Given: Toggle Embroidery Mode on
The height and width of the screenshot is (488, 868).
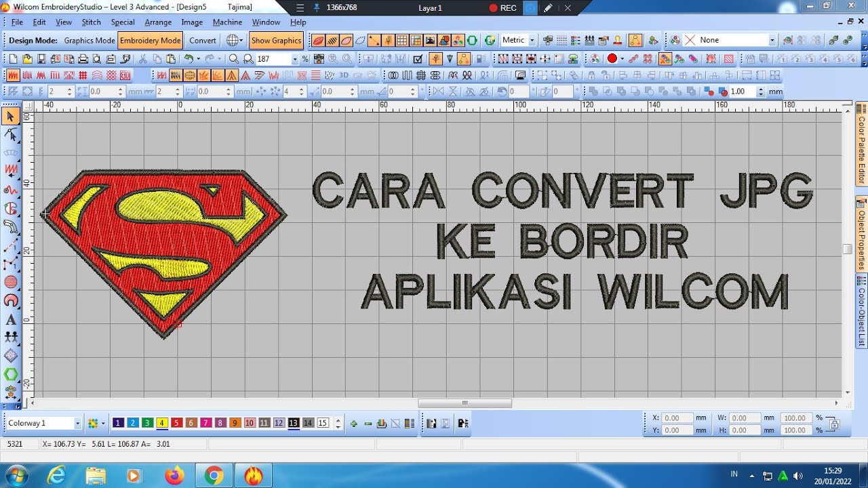Looking at the screenshot, I should coord(151,41).
